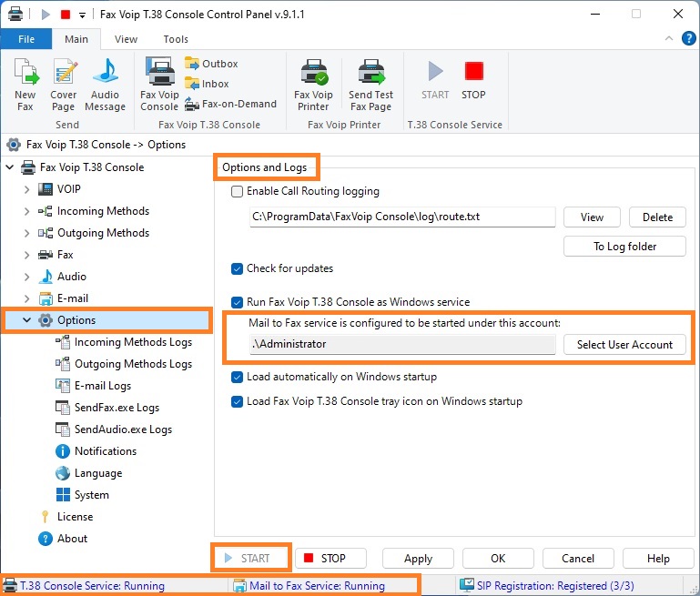Switch to the Tools ribbon tab
The height and width of the screenshot is (596, 700).
[x=176, y=39]
